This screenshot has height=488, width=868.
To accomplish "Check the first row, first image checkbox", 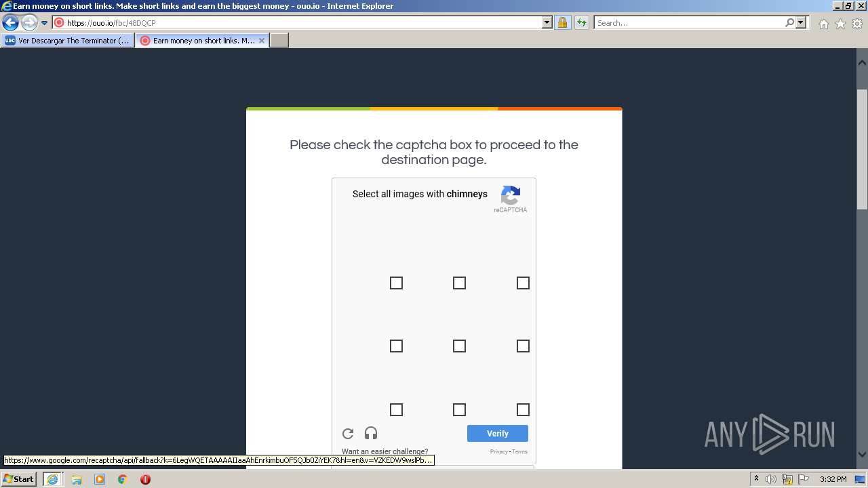I will pyautogui.click(x=396, y=283).
